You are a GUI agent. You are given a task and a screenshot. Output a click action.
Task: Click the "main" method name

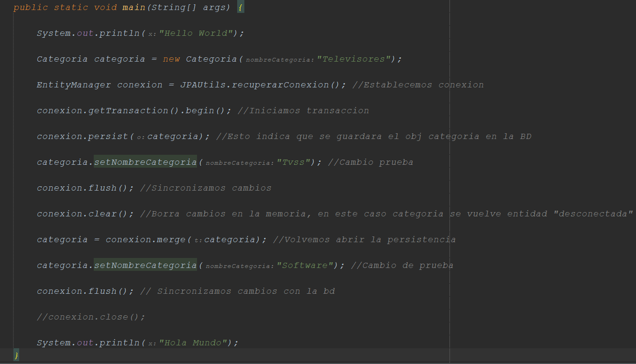134,8
